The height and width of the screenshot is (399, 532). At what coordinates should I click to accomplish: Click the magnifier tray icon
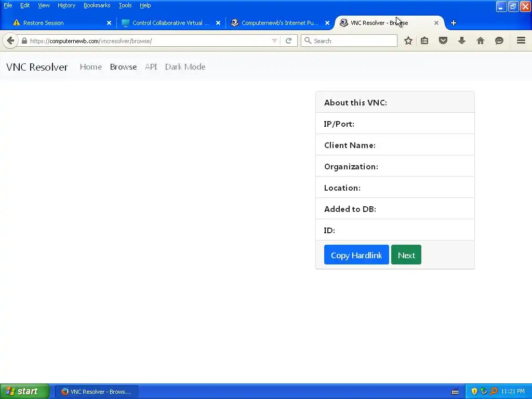494,392
